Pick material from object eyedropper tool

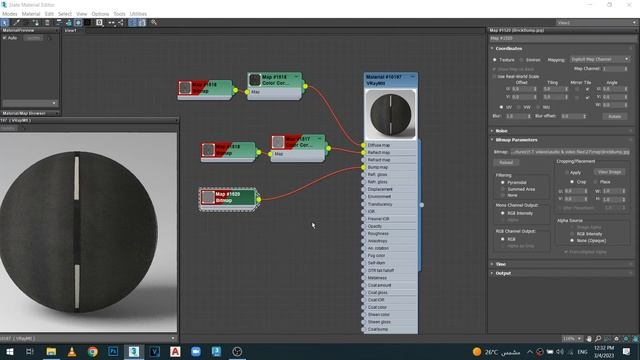coord(17,23)
